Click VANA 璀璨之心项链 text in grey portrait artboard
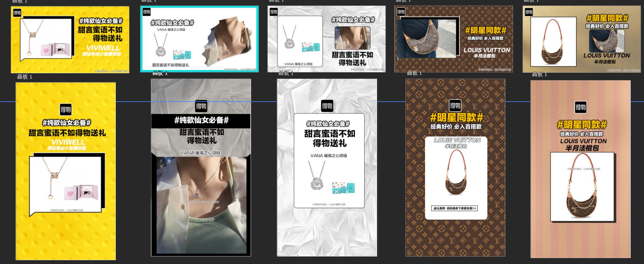The width and height of the screenshot is (644, 264). click(x=200, y=153)
